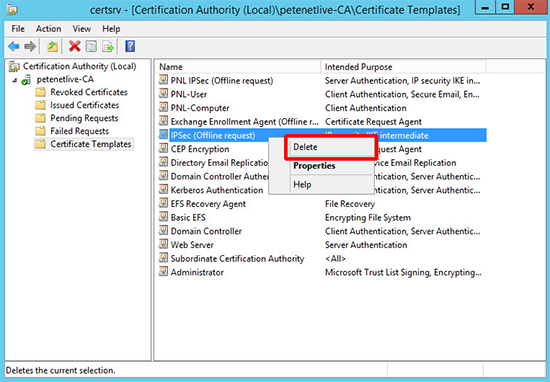Select the Domain Controller template name
Viewport: 550px width, 382px height.
206,231
